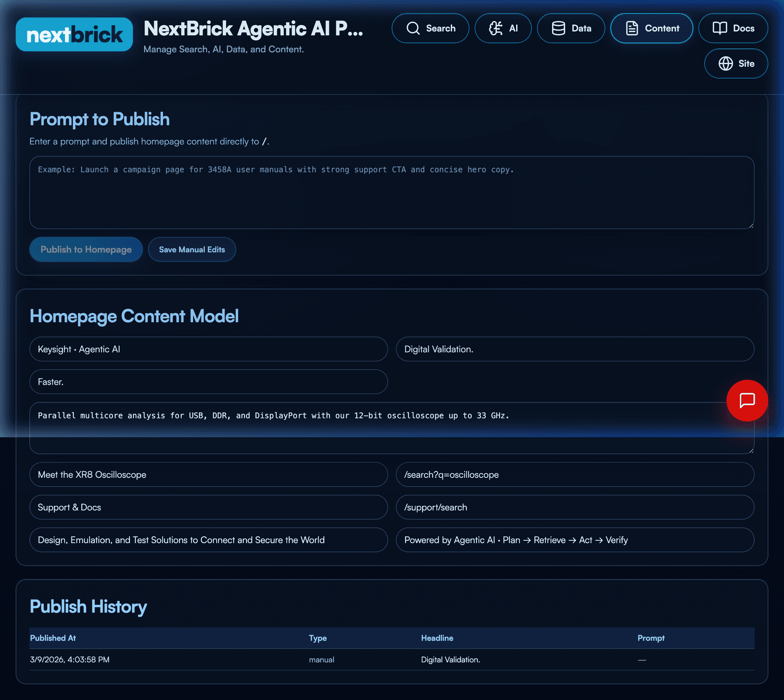Click the Site globe icon
The height and width of the screenshot is (700, 784).
pos(726,63)
